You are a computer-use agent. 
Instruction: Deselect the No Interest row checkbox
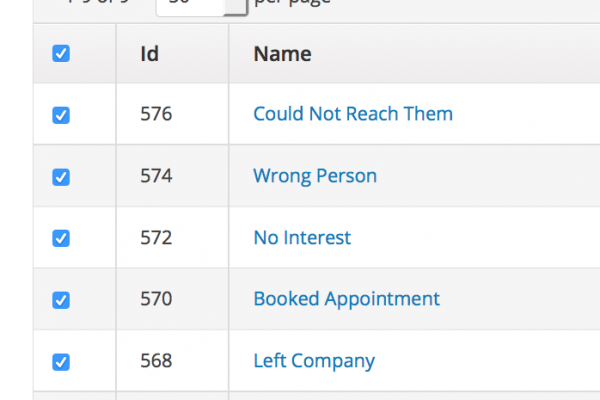[61, 239]
